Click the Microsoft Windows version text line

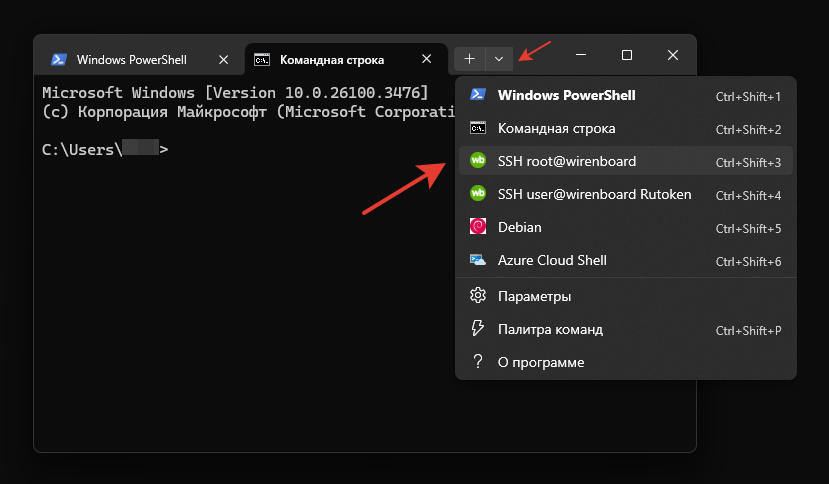tap(235, 93)
